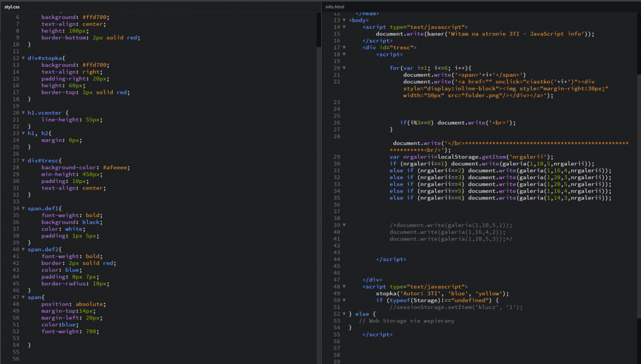The width and height of the screenshot is (641, 364).
Task: Collapse the for loop fold at line 20
Action: tap(344, 68)
